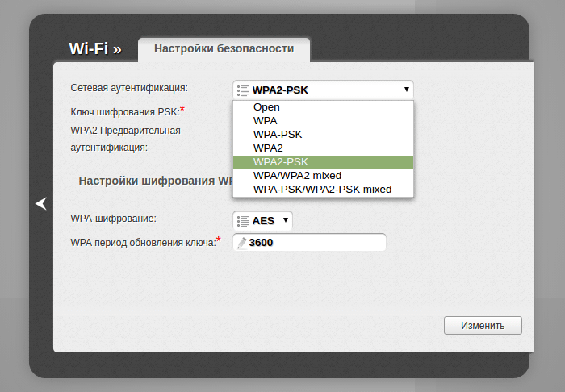This screenshot has height=392, width=565.
Task: Collapse the WPA2-PSK authentication dropdown
Action: 323,90
